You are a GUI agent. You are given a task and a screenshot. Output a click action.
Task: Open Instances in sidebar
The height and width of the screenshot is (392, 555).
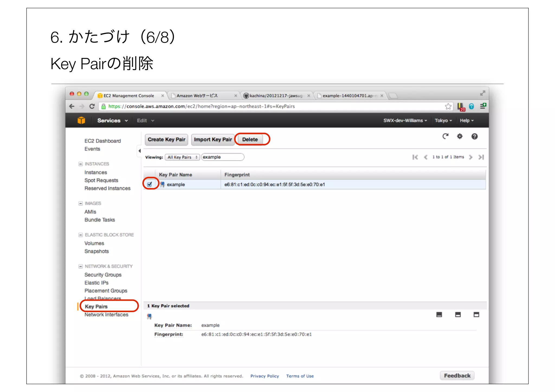96,172
